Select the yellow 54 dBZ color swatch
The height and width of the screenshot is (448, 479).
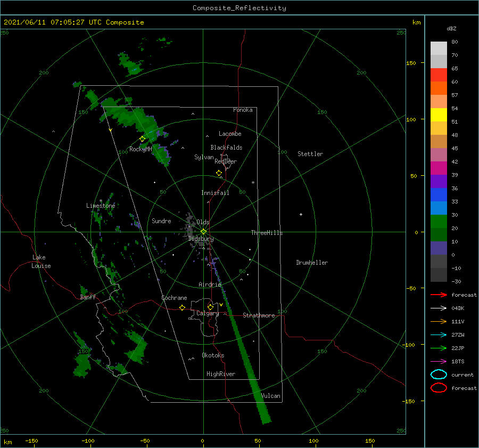tap(439, 115)
